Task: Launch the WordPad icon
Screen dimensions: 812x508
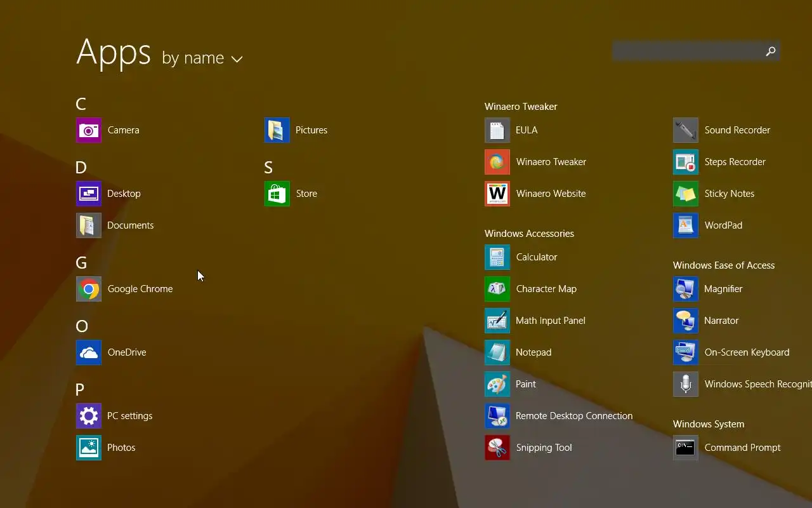Action: click(x=686, y=225)
